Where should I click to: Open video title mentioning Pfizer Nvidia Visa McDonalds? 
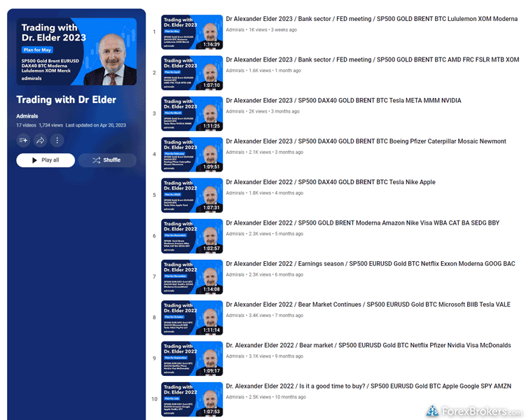[x=368, y=346]
